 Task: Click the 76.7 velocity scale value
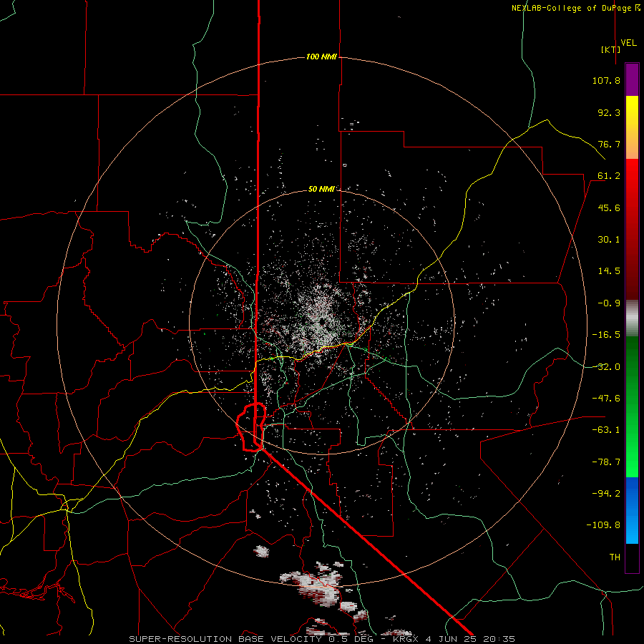pyautogui.click(x=609, y=144)
